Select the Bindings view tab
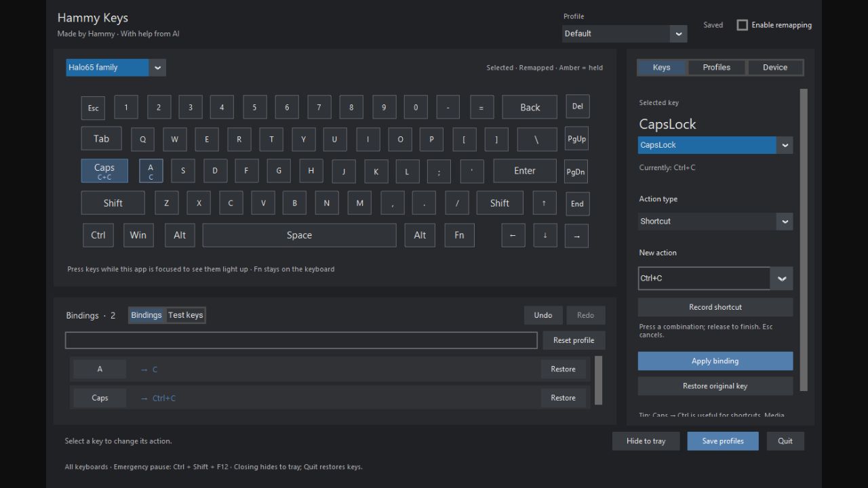 146,315
